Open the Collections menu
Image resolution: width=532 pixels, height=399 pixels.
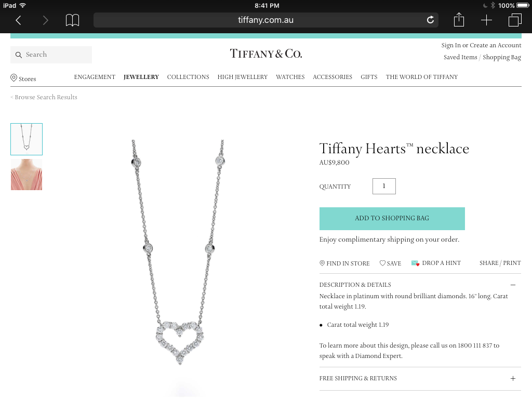[188, 77]
